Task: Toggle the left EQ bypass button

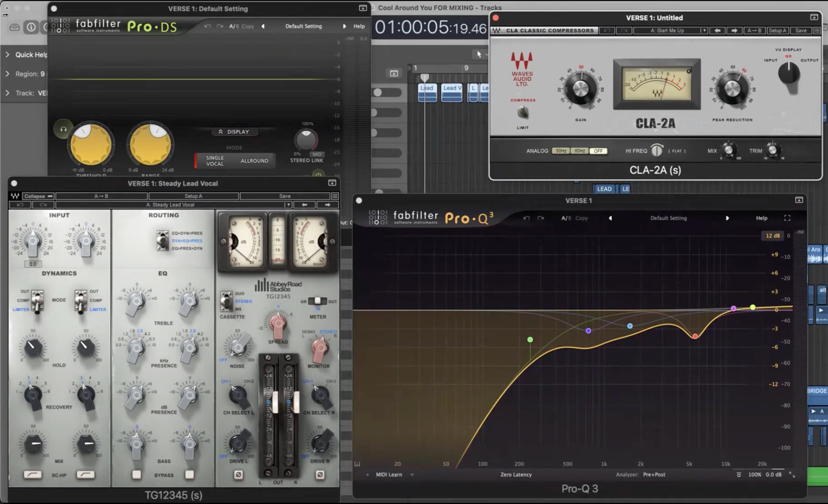Action: (x=136, y=474)
